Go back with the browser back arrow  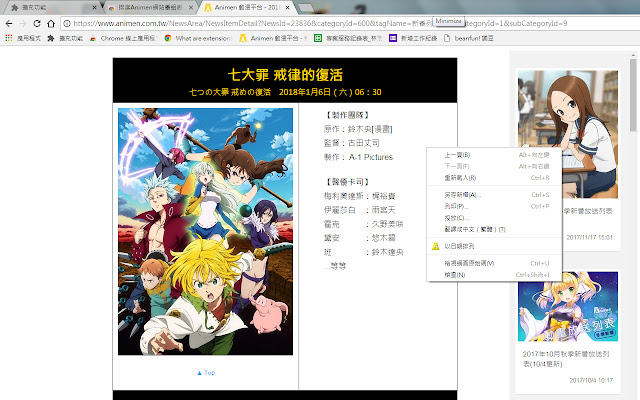(9, 24)
